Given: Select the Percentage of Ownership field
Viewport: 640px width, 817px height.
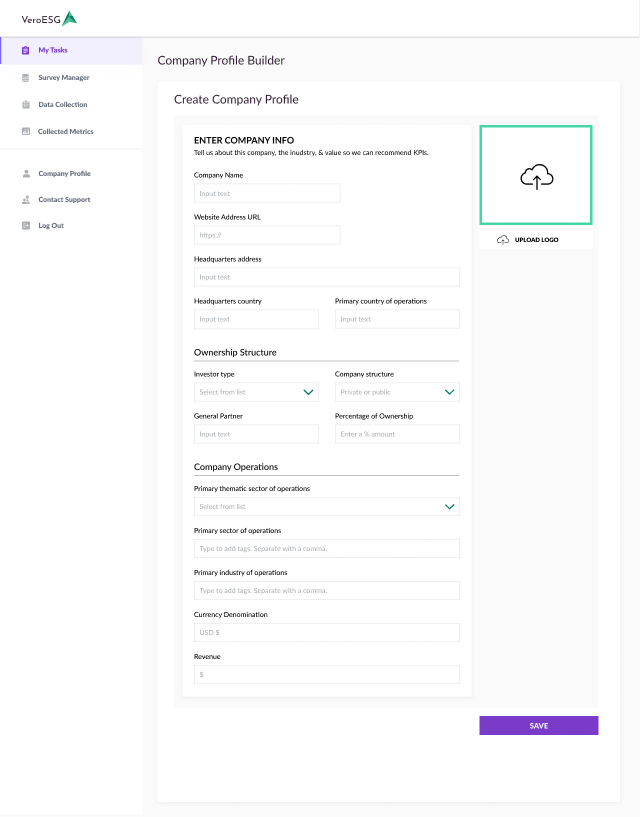Looking at the screenshot, I should click(x=397, y=434).
